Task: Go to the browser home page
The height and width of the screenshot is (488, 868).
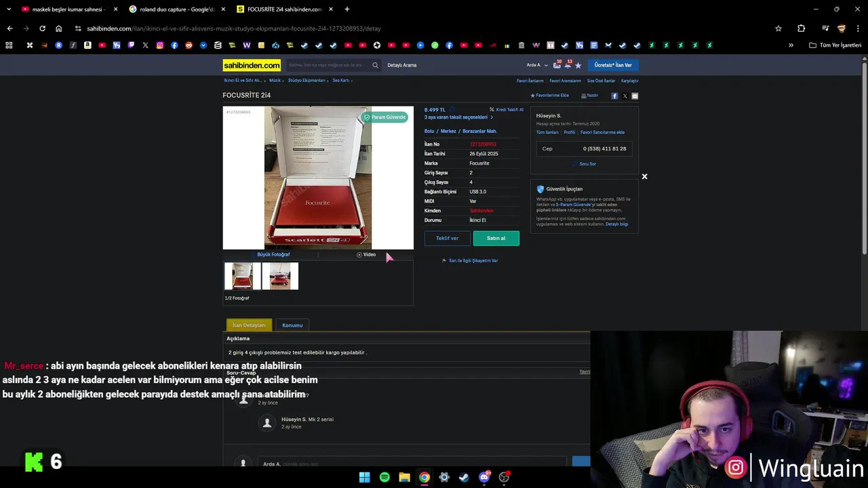Action: pyautogui.click(x=58, y=28)
